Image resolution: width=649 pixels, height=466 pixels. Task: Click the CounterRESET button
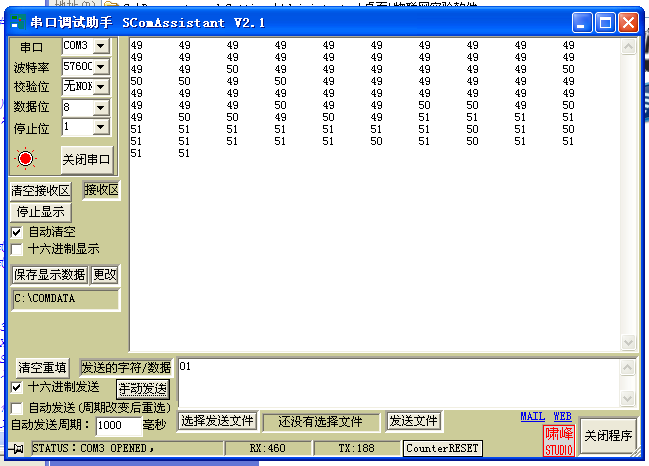(442, 449)
